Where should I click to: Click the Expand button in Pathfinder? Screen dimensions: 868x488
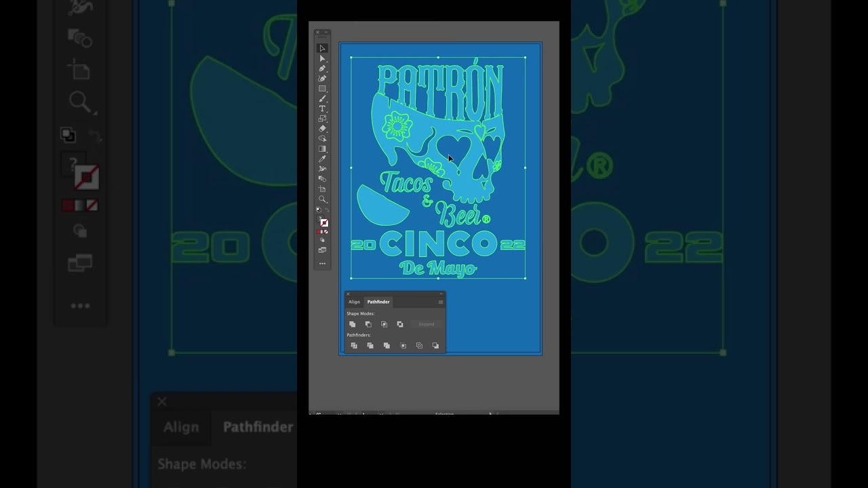pos(427,324)
